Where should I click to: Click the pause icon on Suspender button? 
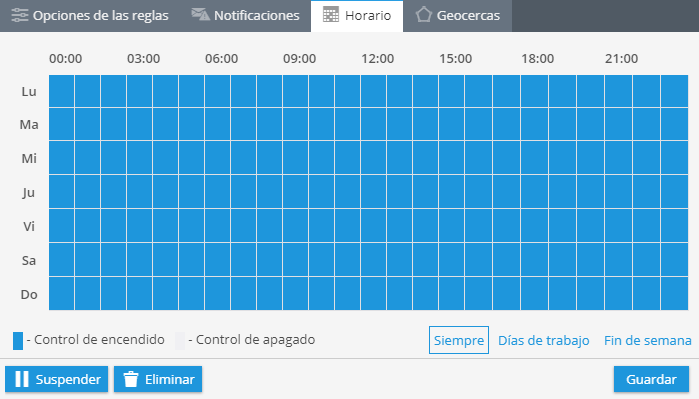pyautogui.click(x=22, y=379)
